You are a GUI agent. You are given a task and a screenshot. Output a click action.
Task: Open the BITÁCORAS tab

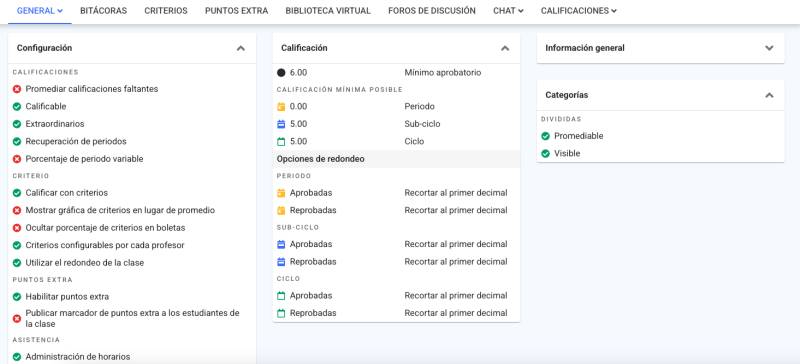point(104,11)
